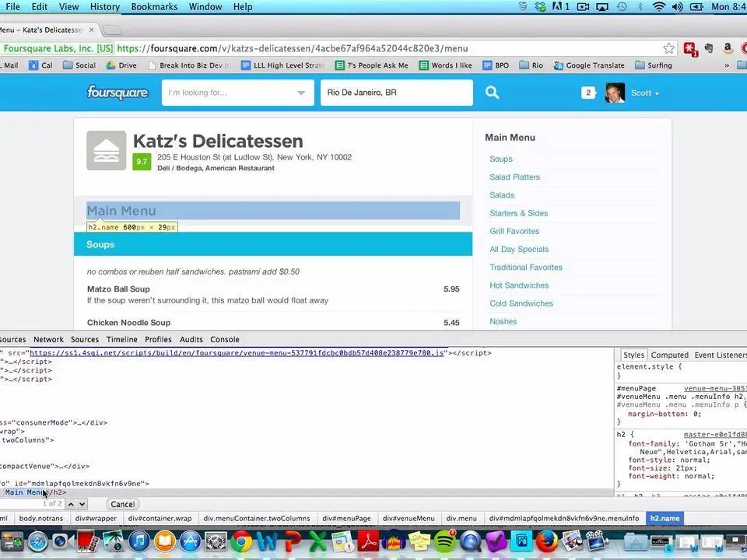Switch to DevTools Network tab
This screenshot has height=560, width=747.
[48, 340]
